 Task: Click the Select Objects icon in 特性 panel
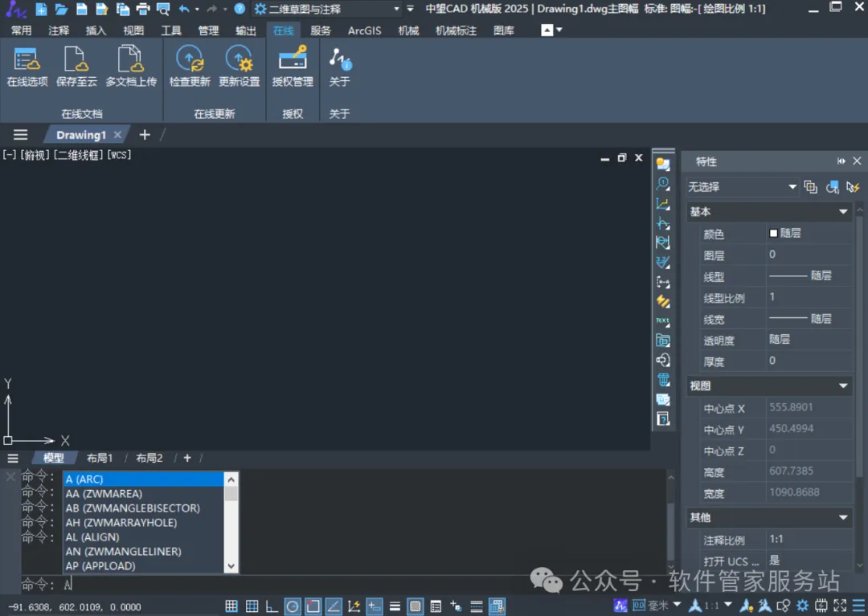point(832,187)
